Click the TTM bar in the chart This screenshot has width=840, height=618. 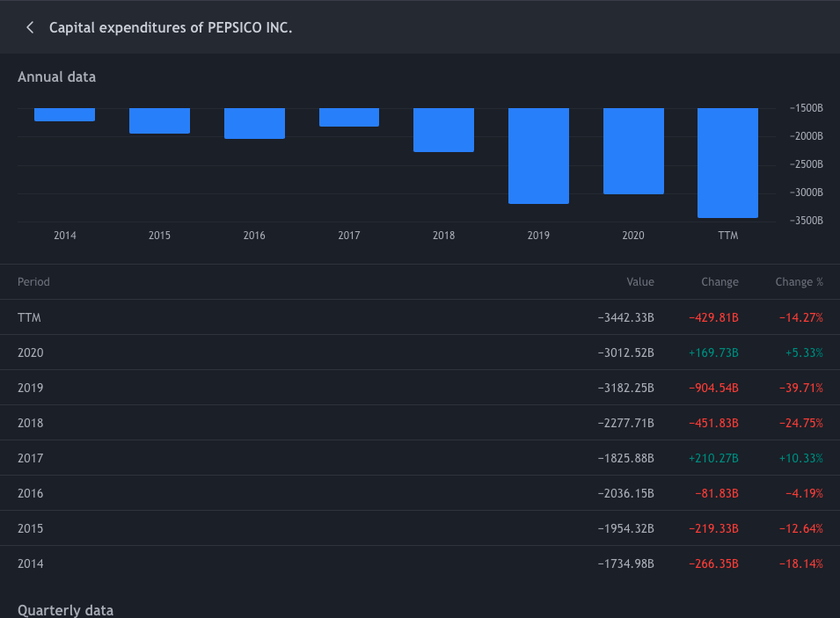pos(727,163)
